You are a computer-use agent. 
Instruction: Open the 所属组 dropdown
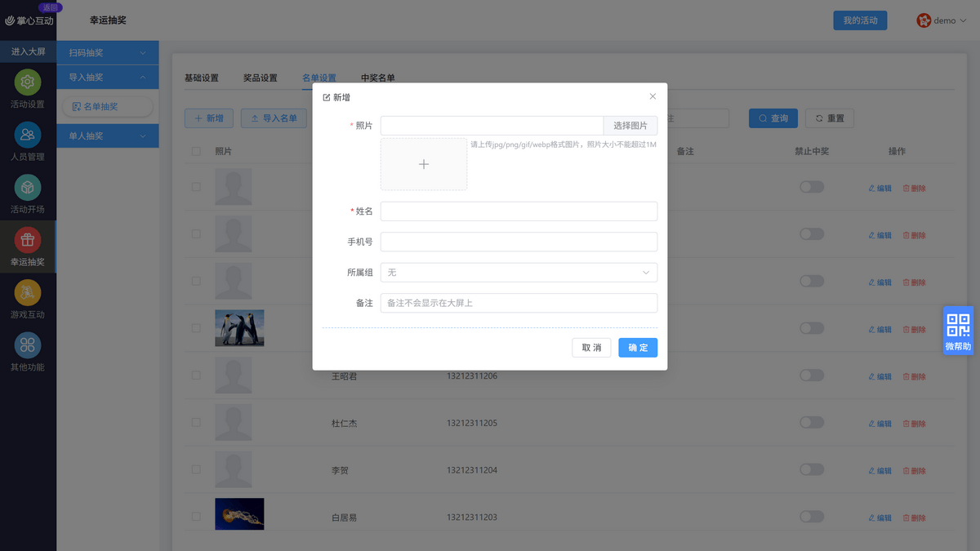[x=519, y=272]
